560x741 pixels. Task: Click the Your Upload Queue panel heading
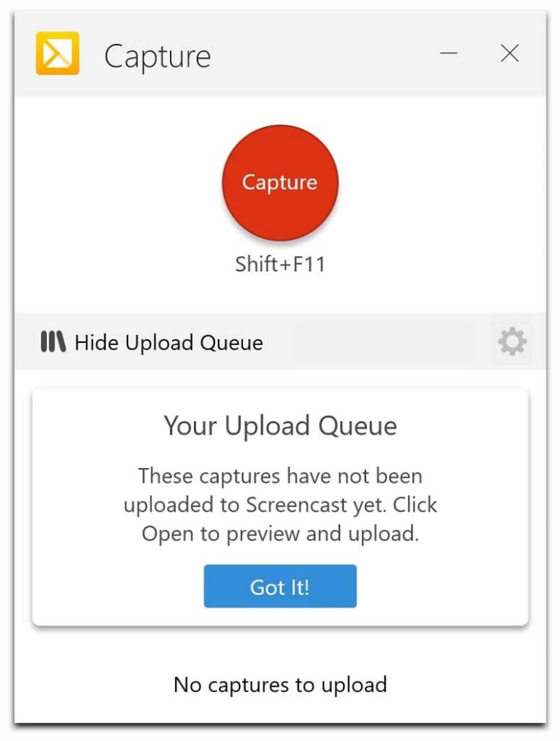[280, 426]
